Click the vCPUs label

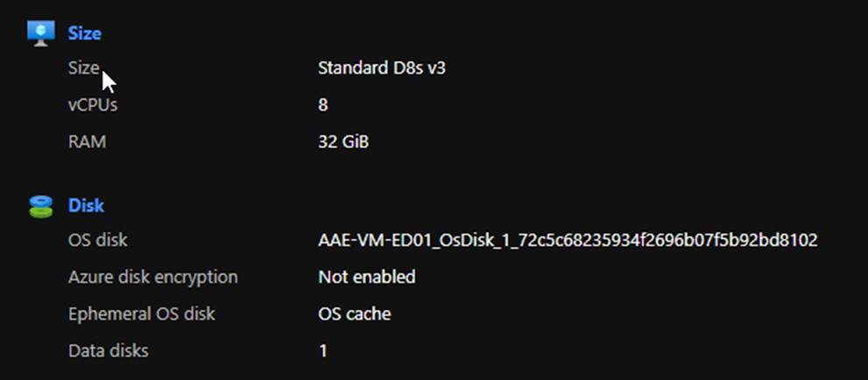[x=93, y=104]
